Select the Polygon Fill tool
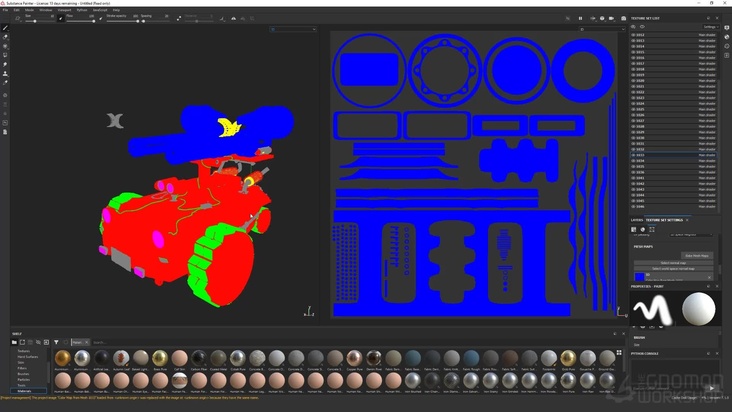This screenshot has height=412, width=732. (x=5, y=55)
